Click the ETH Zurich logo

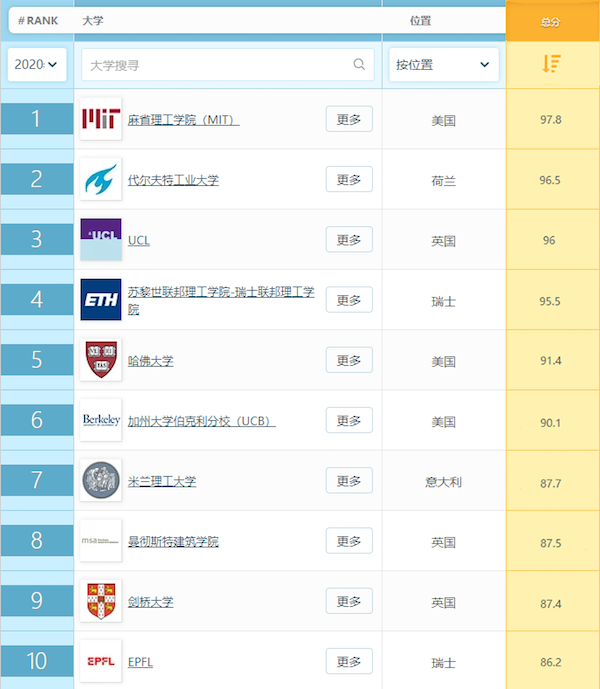point(101,300)
